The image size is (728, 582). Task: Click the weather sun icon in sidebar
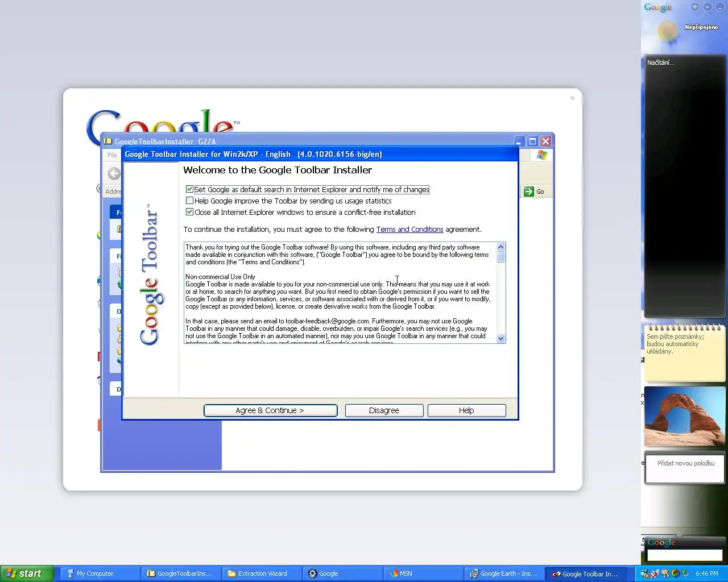coord(668,31)
